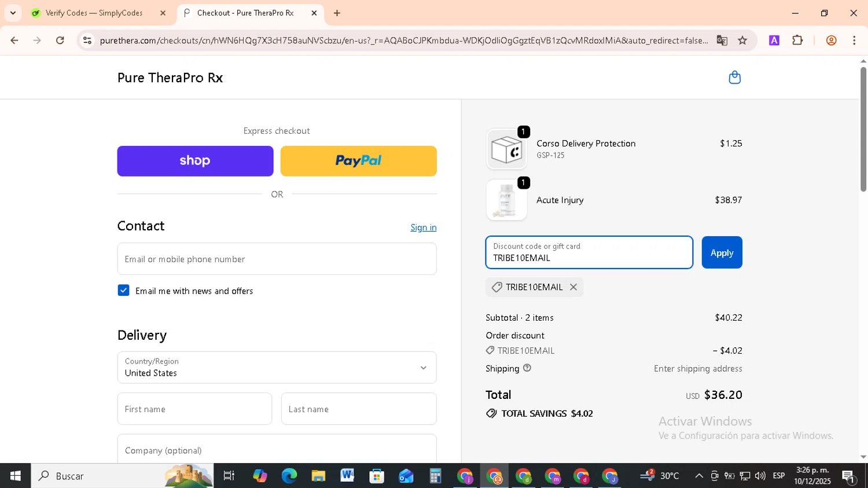Reload the checkout page
This screenshot has width=868, height=488.
point(60,41)
